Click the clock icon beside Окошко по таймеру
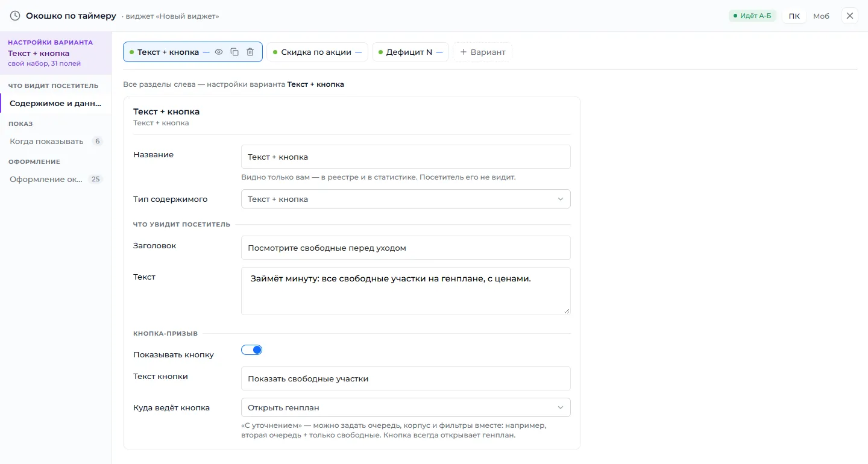Screen dimensions: 868x464 pos(15,16)
